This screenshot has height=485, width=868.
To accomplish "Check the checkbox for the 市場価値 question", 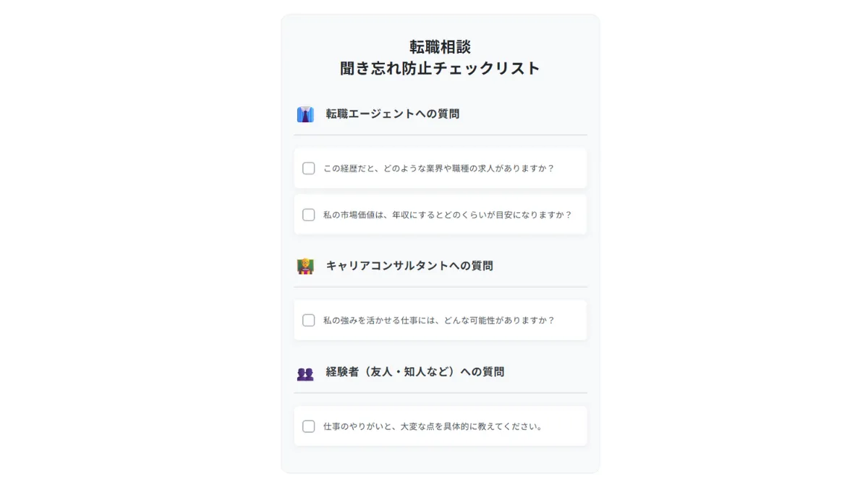I will (x=307, y=214).
